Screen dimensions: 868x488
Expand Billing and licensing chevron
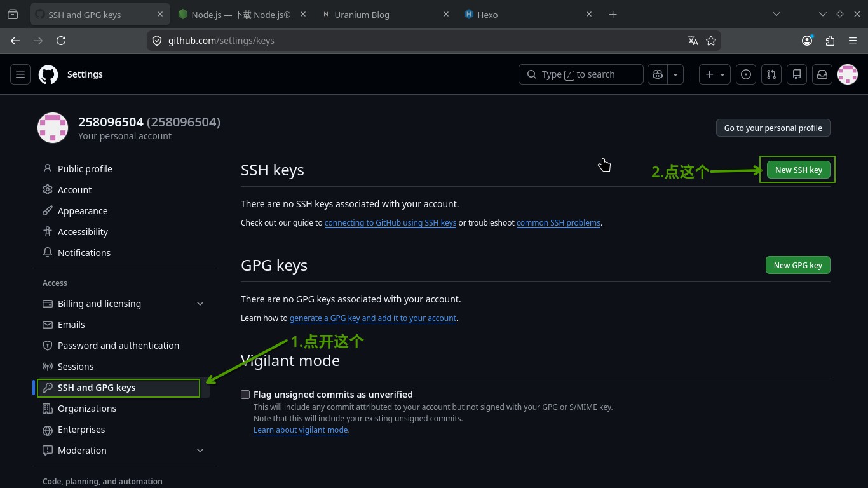(x=200, y=304)
